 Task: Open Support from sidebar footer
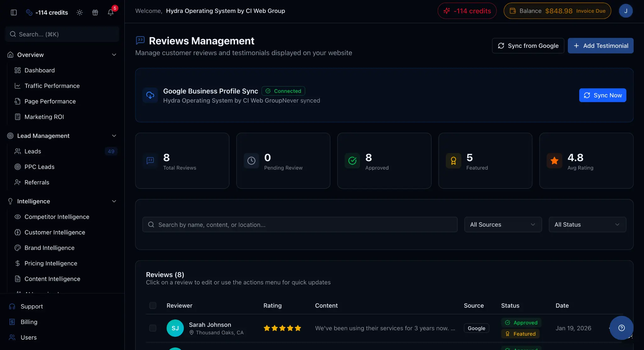(x=26, y=306)
